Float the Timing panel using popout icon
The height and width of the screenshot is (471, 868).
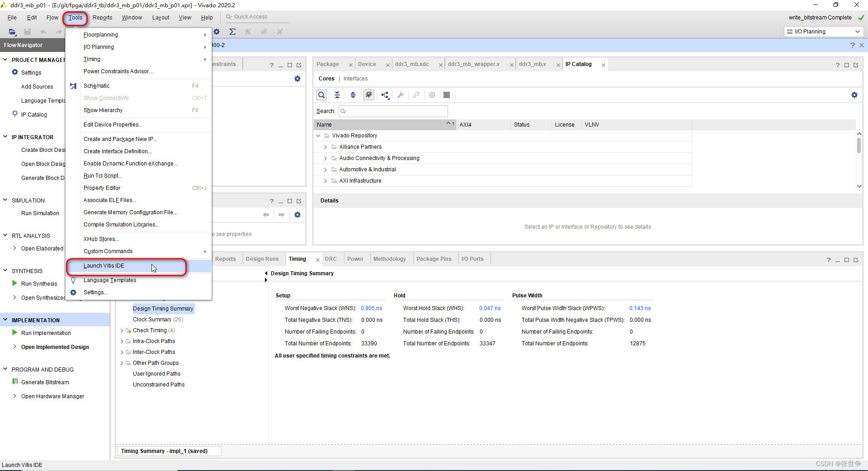(856, 260)
